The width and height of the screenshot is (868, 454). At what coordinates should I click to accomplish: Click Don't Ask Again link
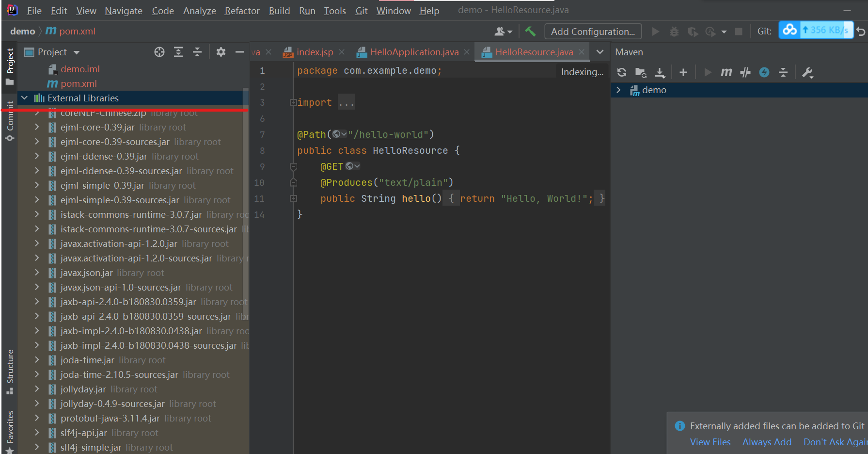(x=836, y=442)
